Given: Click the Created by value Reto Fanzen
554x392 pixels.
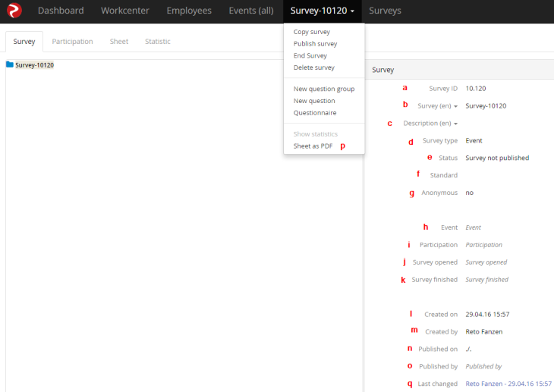Looking at the screenshot, I should (483, 331).
